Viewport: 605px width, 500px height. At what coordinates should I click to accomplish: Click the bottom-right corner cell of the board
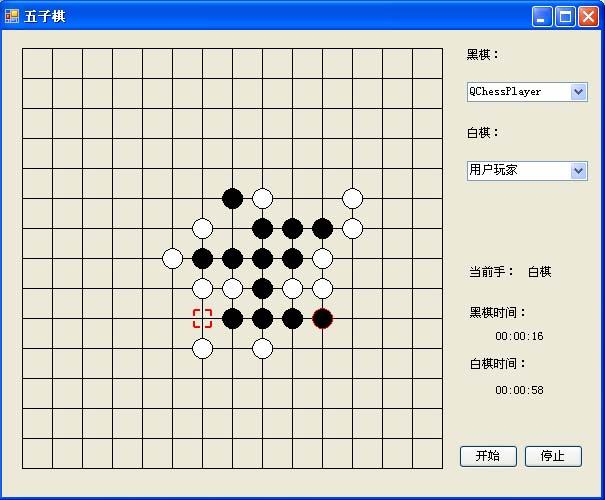(427, 453)
